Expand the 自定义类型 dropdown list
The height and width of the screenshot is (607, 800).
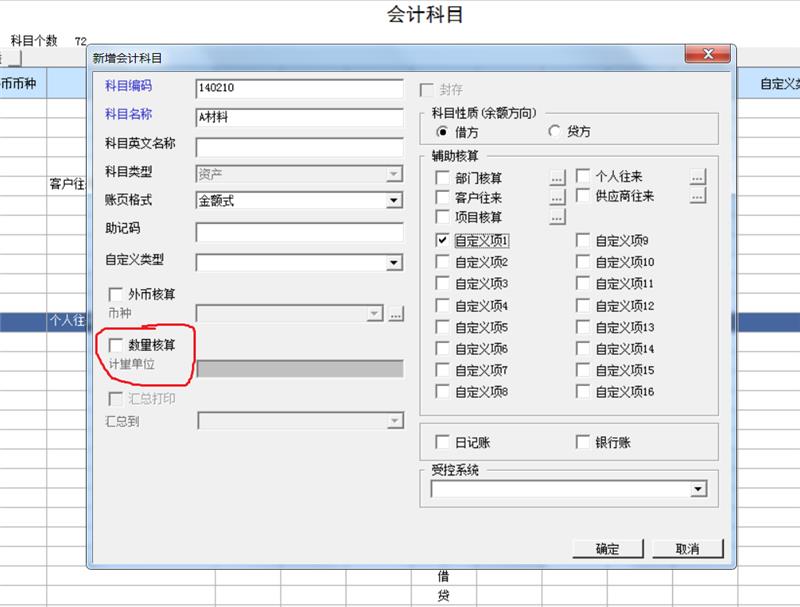(x=394, y=263)
